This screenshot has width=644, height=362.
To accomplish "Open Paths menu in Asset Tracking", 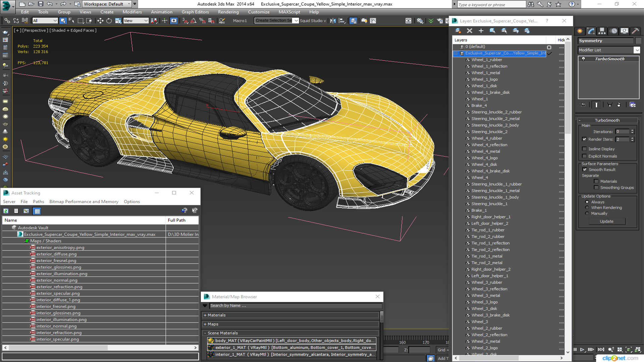I will (38, 201).
